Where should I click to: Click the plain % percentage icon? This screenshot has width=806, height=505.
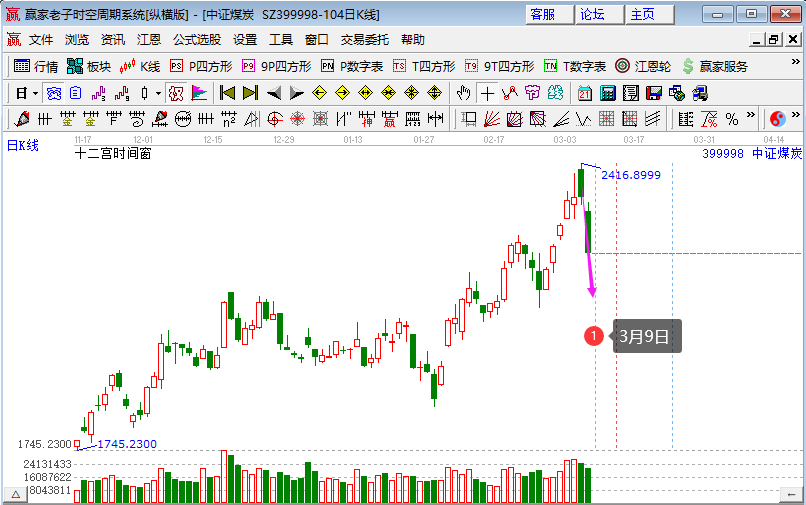(x=732, y=119)
